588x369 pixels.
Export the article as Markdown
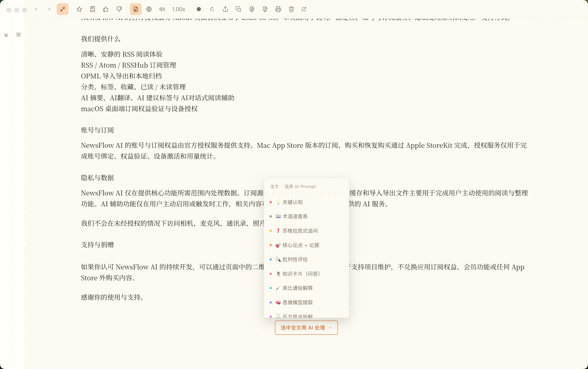pyautogui.click(x=252, y=9)
